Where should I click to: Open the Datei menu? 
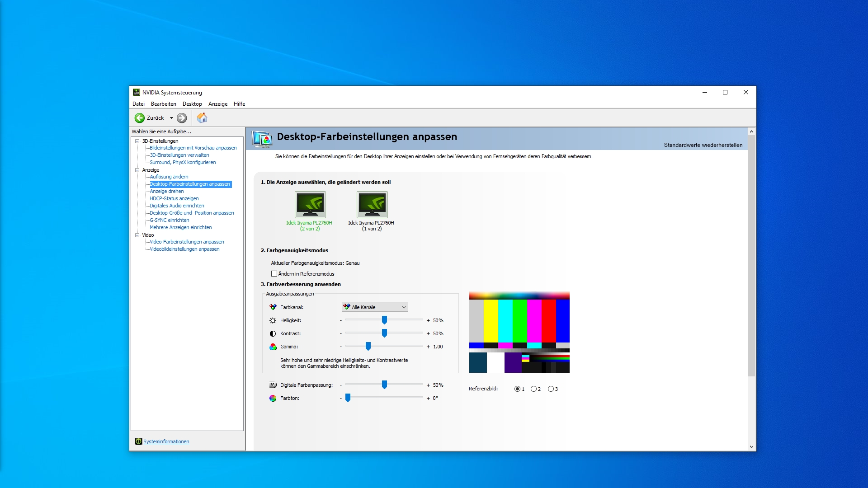138,104
